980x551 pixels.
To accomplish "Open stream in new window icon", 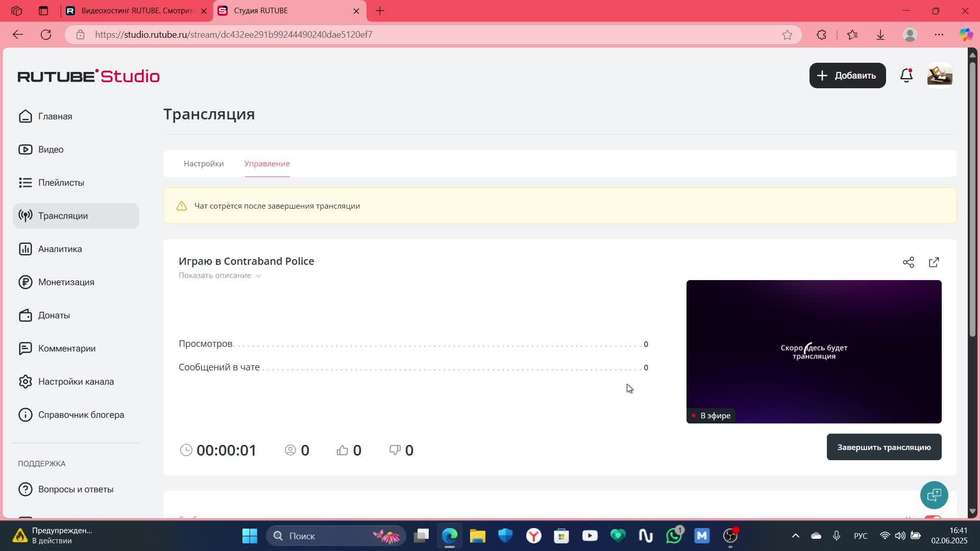I will tap(934, 262).
